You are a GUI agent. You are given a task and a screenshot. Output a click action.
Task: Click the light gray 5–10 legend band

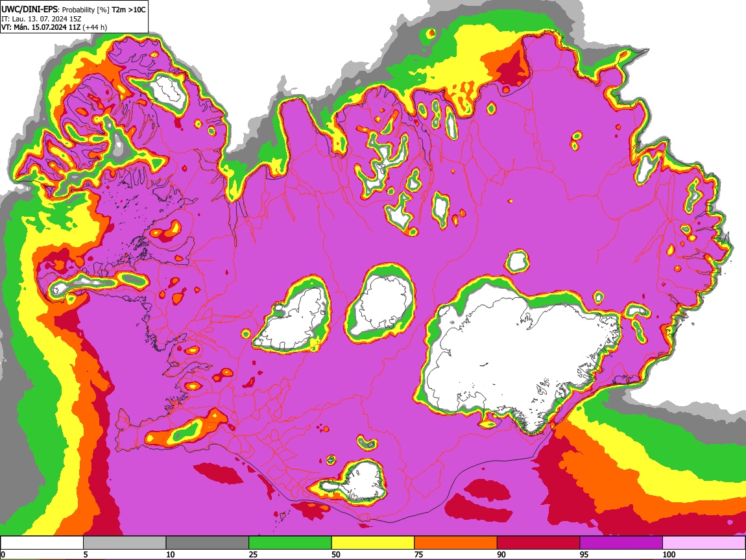coord(125,543)
